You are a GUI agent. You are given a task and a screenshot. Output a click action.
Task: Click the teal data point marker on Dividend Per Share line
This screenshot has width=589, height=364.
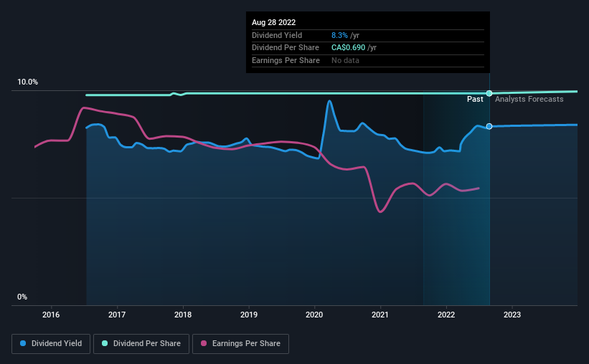tap(489, 93)
